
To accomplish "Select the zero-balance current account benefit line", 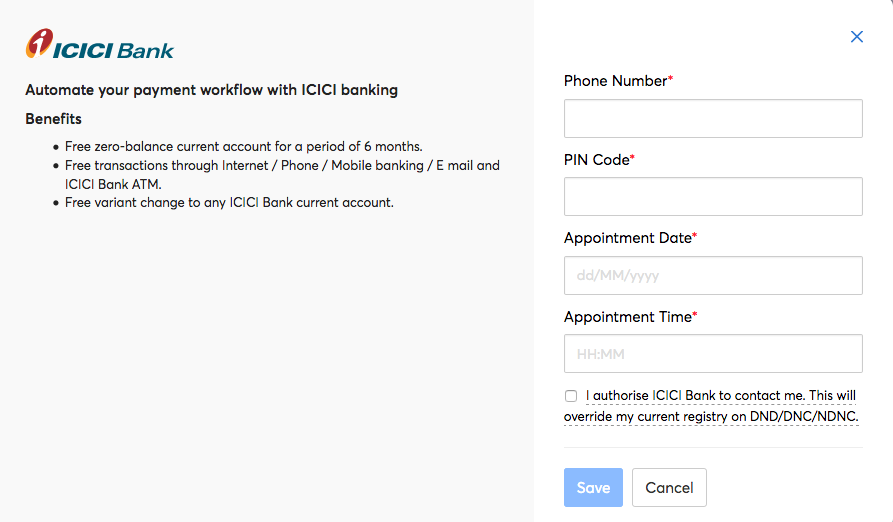I will [x=243, y=146].
